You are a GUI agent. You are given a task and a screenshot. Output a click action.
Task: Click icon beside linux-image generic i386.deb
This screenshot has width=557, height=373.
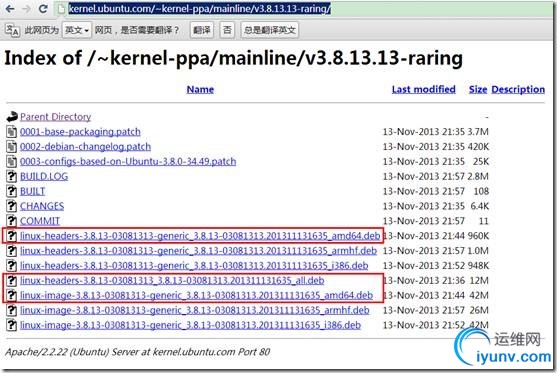tap(12, 325)
